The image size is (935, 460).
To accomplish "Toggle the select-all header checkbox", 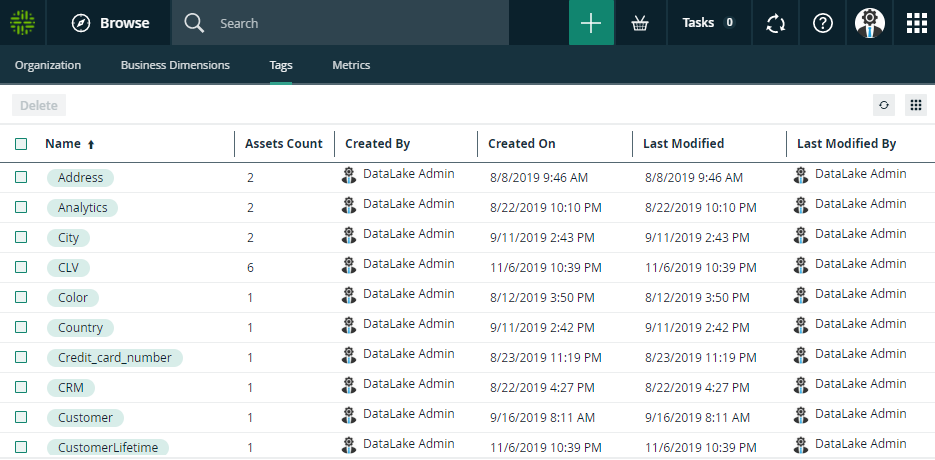I will point(21,144).
